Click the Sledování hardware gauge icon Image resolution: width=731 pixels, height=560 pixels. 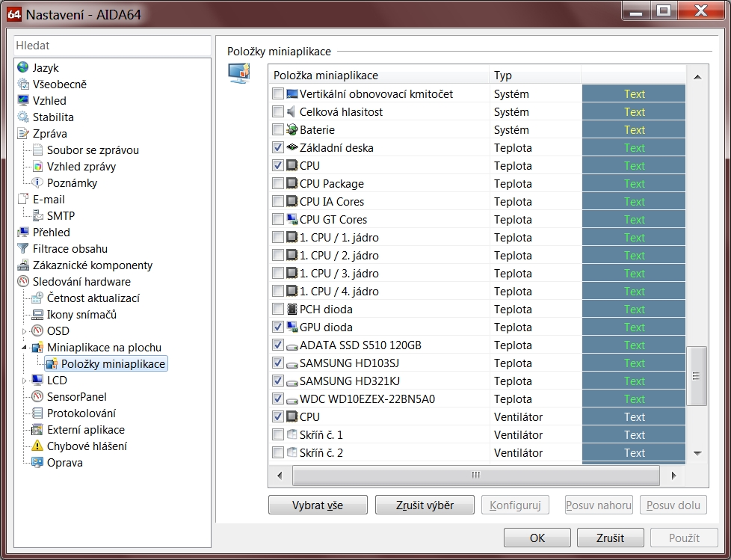tap(23, 281)
